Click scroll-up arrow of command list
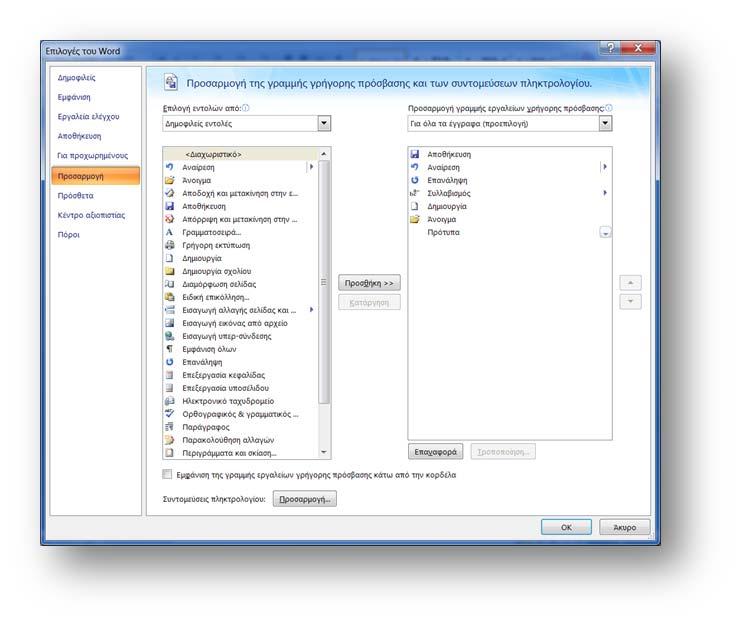Screen dimensions: 739x624 324,154
